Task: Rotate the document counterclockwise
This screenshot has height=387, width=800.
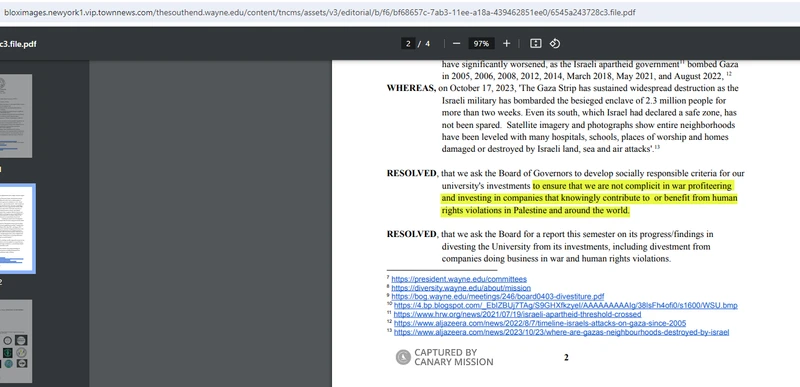Action: pos(555,44)
